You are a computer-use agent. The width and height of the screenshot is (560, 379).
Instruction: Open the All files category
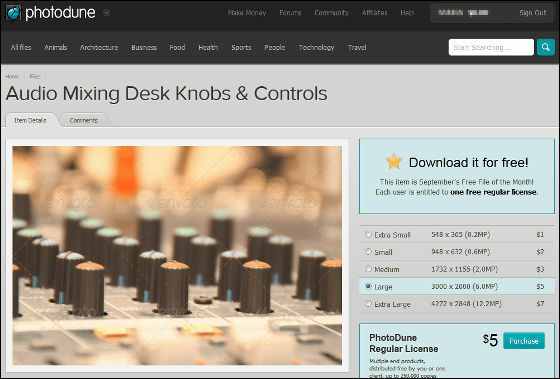pyautogui.click(x=21, y=48)
